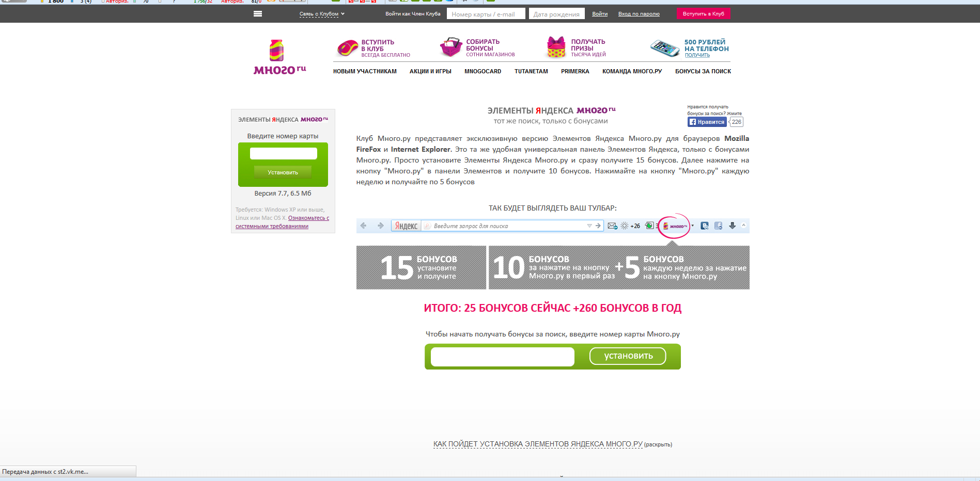The width and height of the screenshot is (980, 481).
Task: Click the smartphone icon in the 500 рублей banner
Action: coord(665,48)
